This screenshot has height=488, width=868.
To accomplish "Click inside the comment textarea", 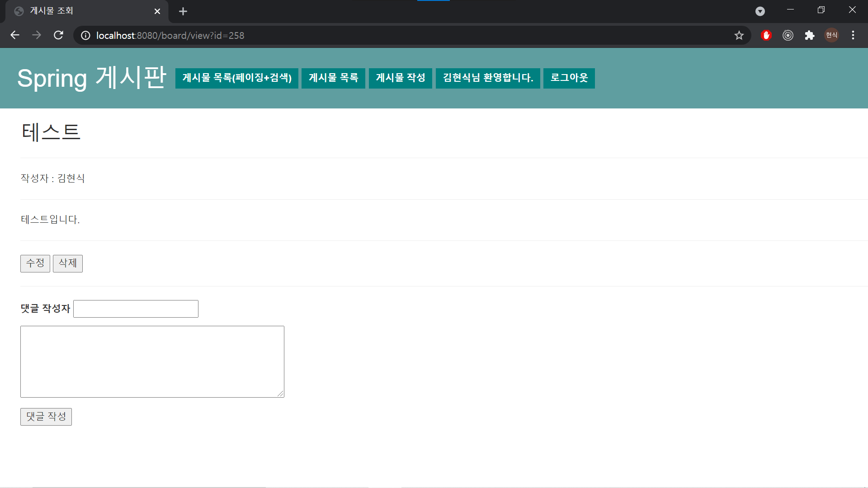I will (x=152, y=361).
